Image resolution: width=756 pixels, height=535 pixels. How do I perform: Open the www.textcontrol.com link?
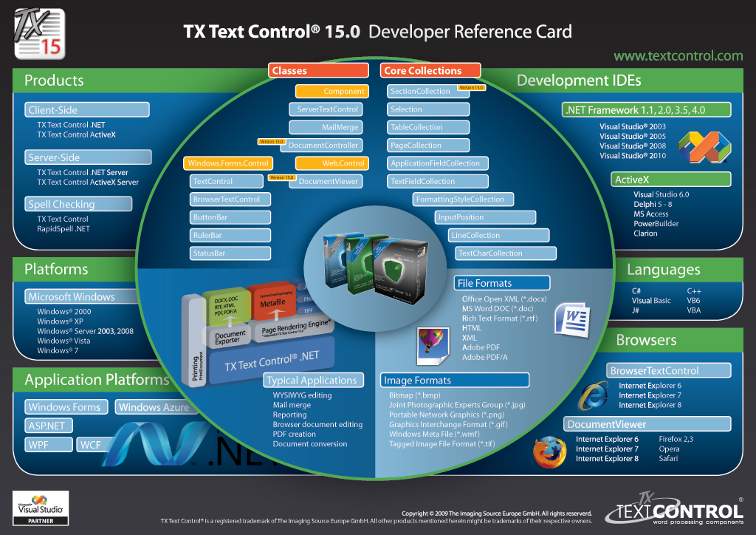pos(678,56)
